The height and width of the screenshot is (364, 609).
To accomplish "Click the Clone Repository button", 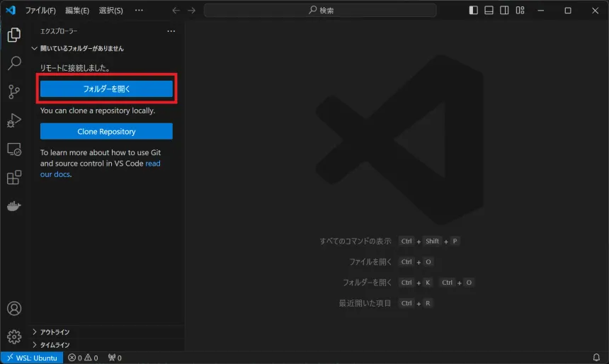I will 106,131.
